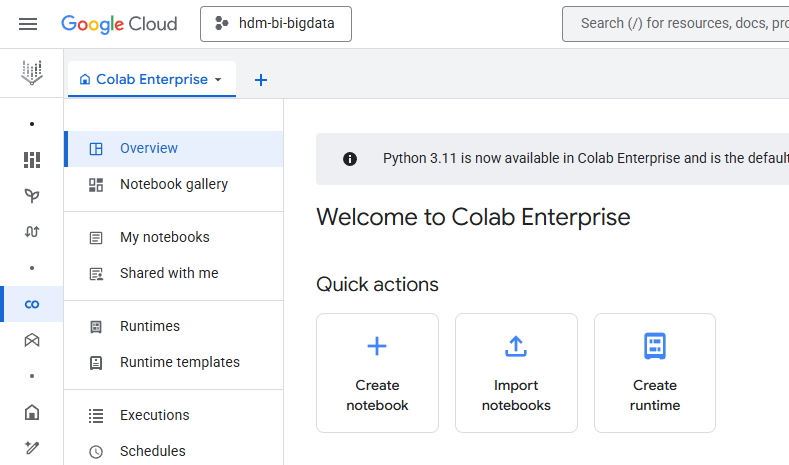Click the Runtimes icon in side menu
Screen dimensions: 789x465
(96, 327)
